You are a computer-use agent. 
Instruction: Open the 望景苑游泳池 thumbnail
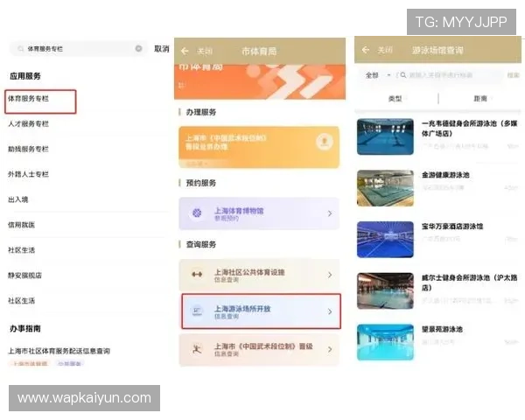pos(385,342)
